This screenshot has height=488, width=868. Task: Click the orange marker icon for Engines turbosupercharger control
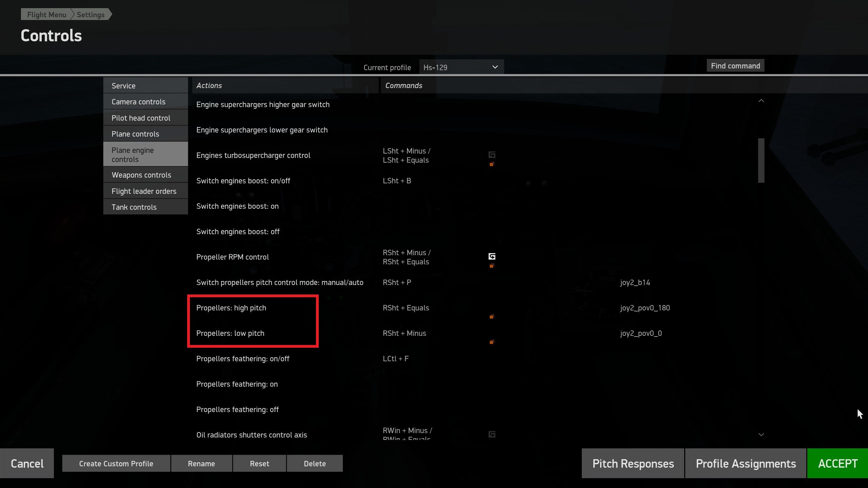(492, 164)
